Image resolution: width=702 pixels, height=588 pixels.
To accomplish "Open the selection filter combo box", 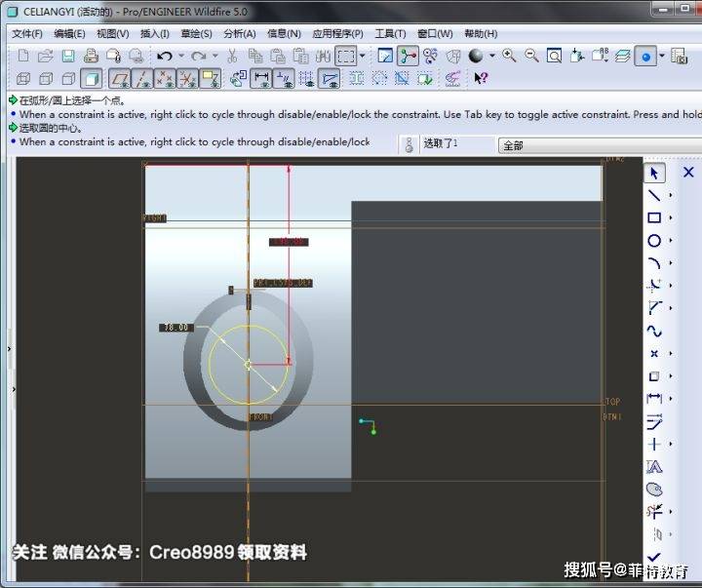I will [x=600, y=145].
